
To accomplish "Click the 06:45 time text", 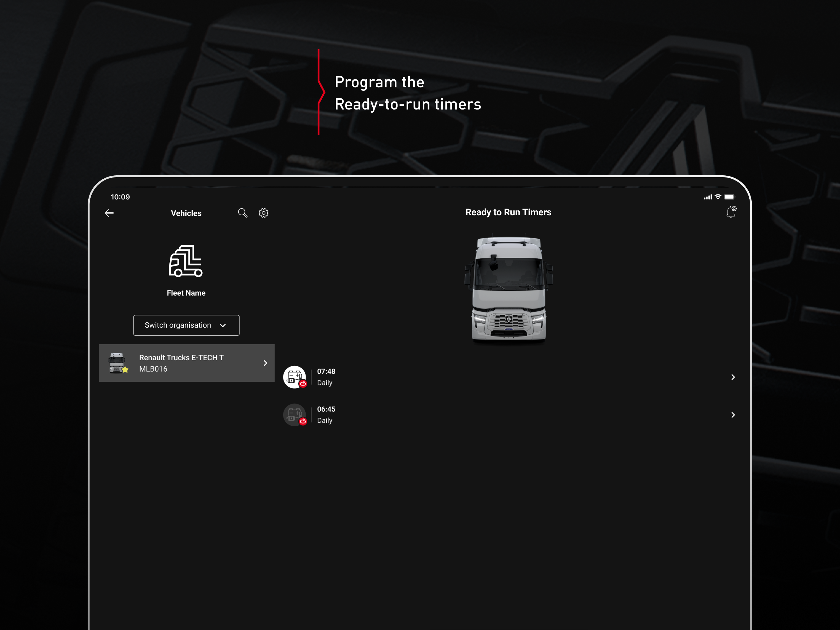I will [326, 409].
